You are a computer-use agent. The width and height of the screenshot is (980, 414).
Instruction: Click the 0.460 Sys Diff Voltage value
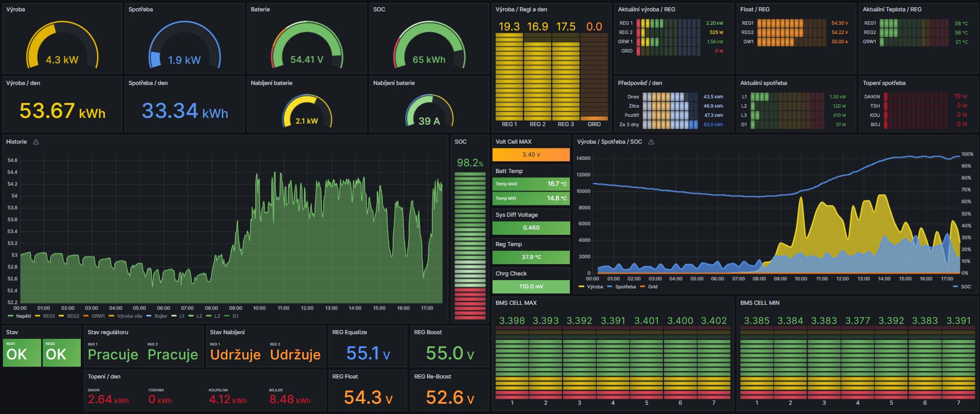tap(531, 228)
